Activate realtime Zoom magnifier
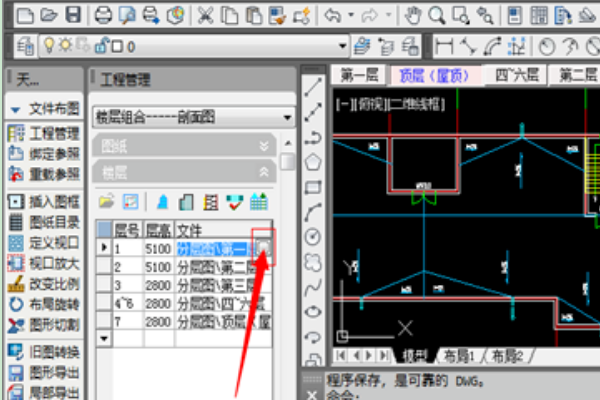This screenshot has height=400, width=600. point(437,16)
